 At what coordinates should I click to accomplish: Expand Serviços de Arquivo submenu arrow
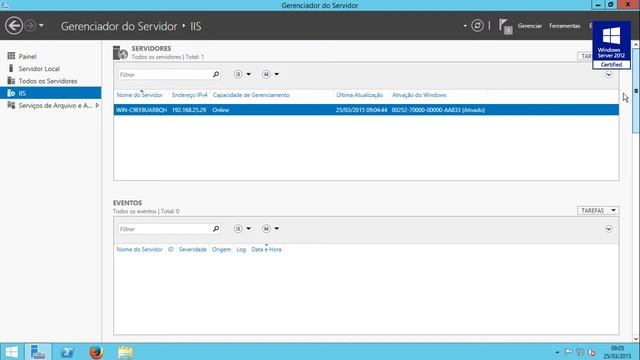[97, 105]
